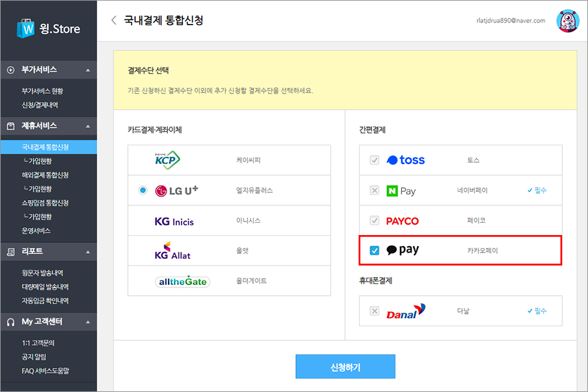Screen dimensions: 588x392
Task: Click the PAYCO logo
Action: [403, 221]
